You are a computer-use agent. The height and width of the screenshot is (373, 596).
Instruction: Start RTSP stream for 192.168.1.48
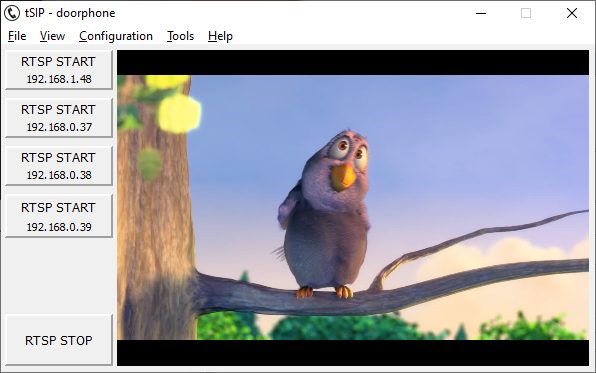59,70
